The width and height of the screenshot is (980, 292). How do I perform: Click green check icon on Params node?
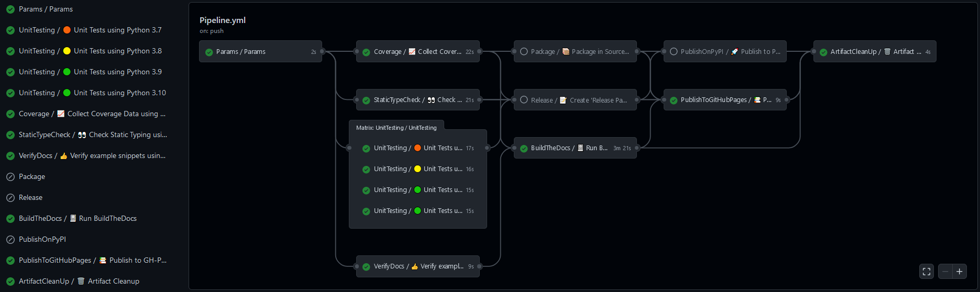(209, 52)
